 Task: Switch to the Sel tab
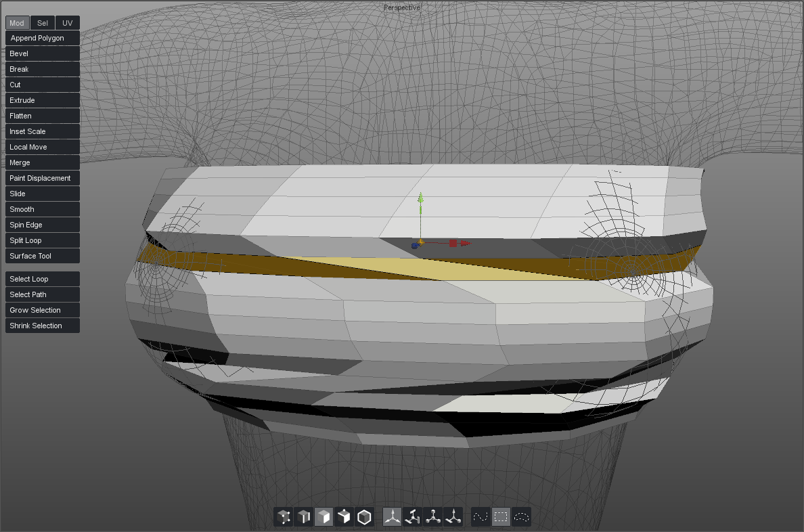pos(43,23)
